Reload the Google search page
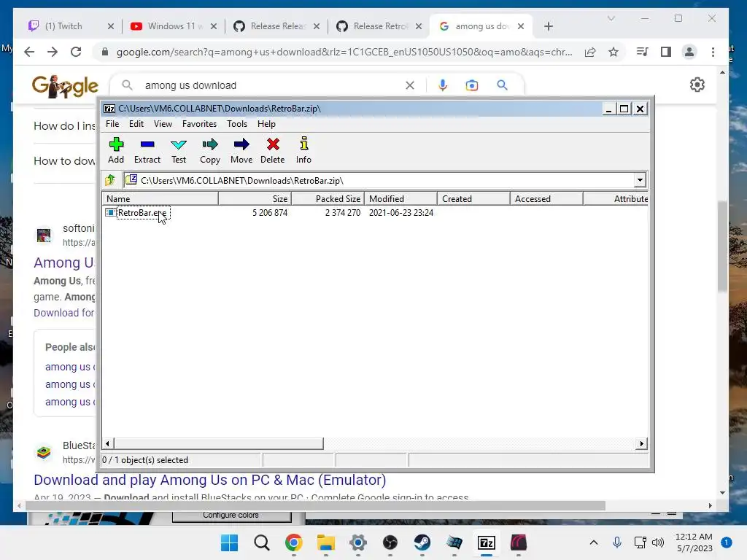This screenshot has height=560, width=747. (76, 52)
